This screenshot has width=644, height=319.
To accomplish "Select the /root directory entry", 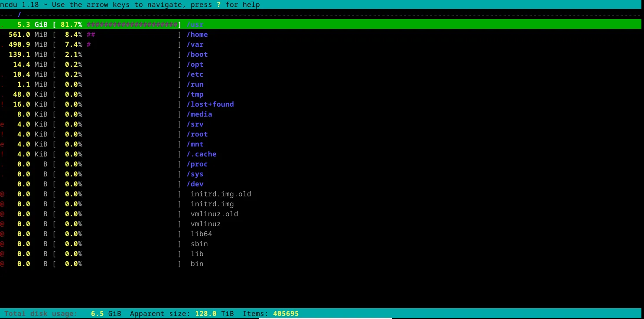I will pos(197,134).
